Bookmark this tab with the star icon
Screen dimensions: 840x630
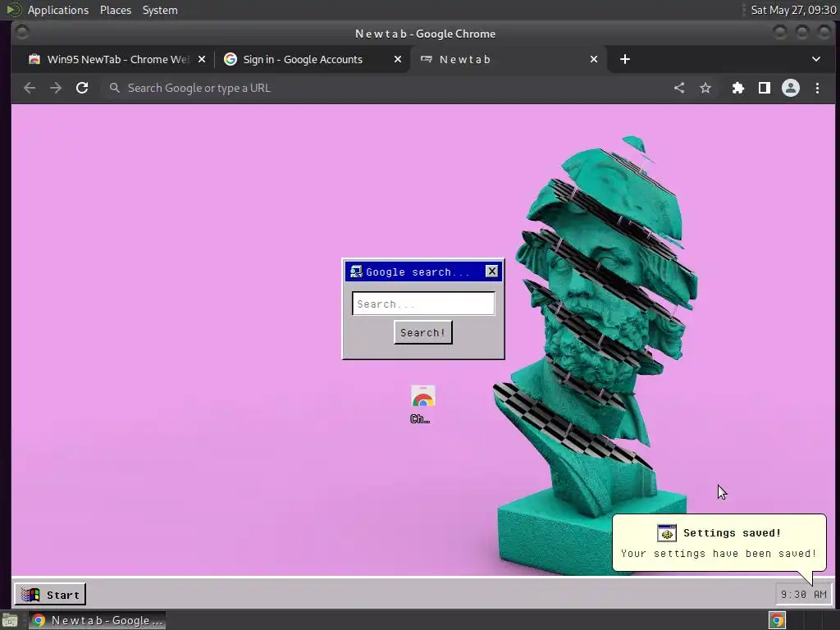(705, 88)
